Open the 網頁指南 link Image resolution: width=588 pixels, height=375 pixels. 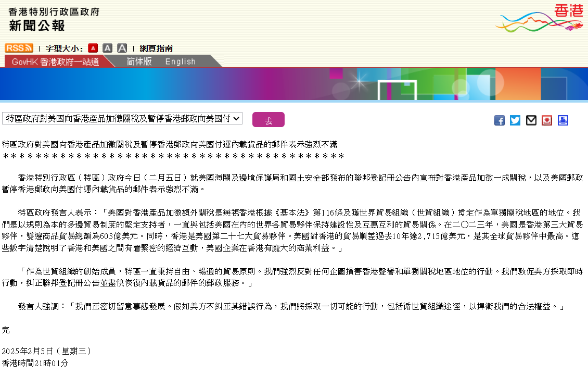click(156, 48)
